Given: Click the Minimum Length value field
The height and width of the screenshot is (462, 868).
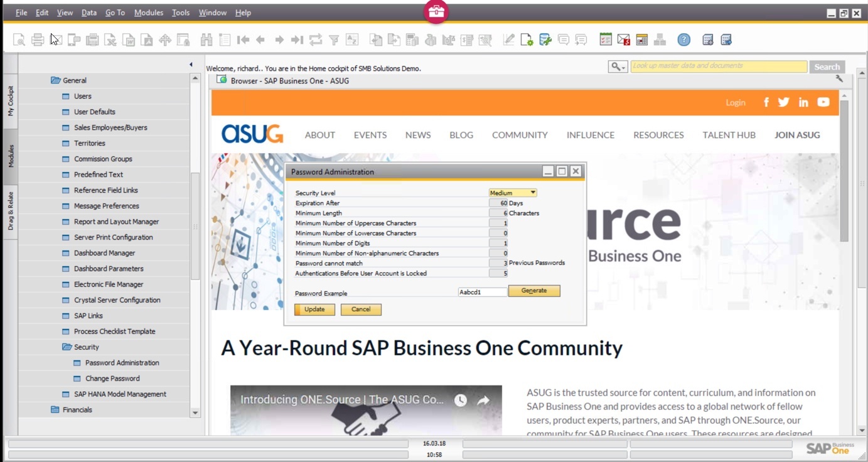Looking at the screenshot, I should point(498,213).
